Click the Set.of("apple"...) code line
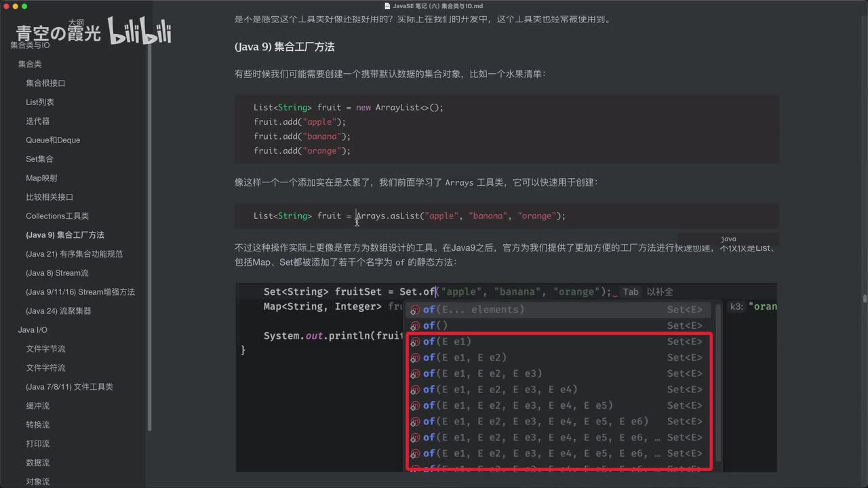 point(437,291)
